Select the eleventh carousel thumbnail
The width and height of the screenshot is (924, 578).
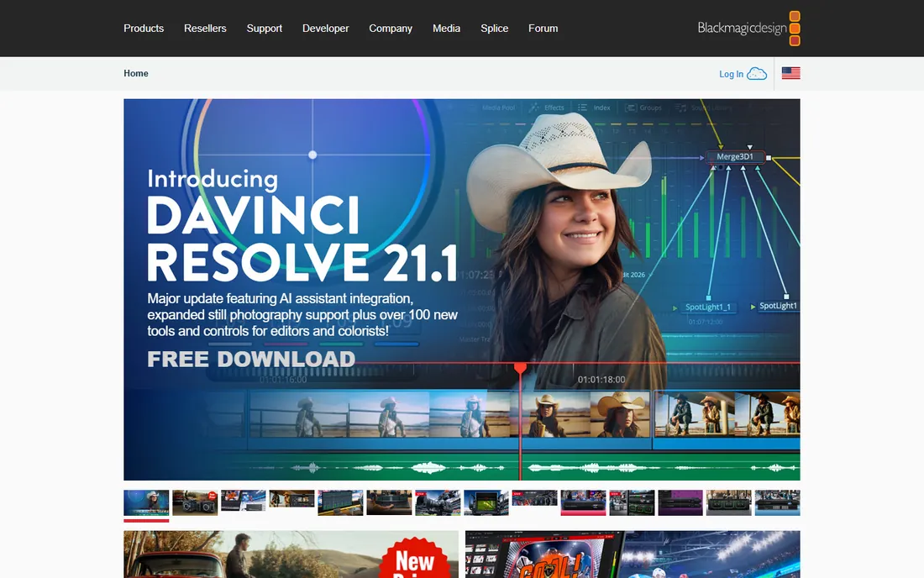point(632,502)
